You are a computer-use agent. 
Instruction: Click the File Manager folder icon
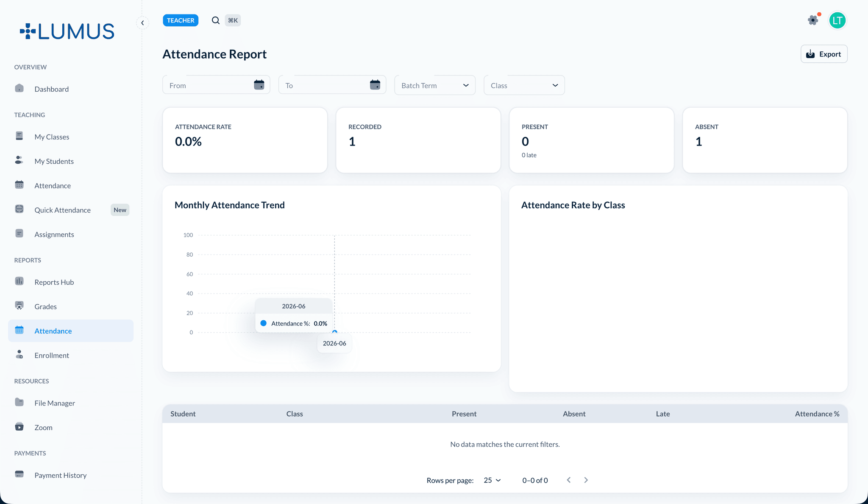pos(19,402)
